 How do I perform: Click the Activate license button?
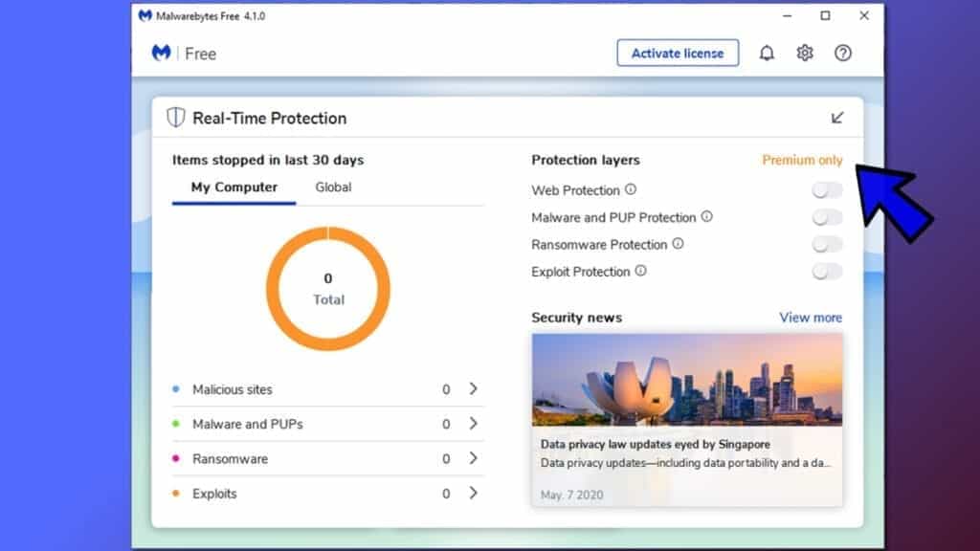click(678, 54)
